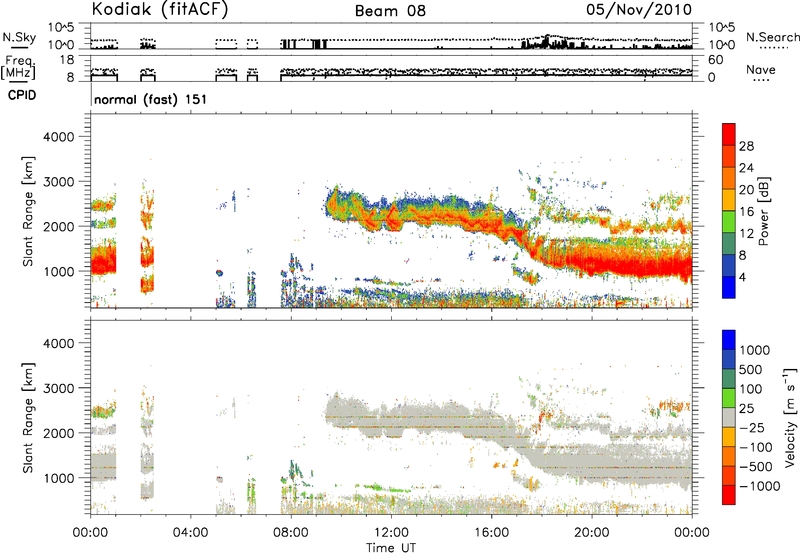Click the 'N.Search' legend label
Image resolution: width=800 pixels, height=554 pixels.
(772, 37)
